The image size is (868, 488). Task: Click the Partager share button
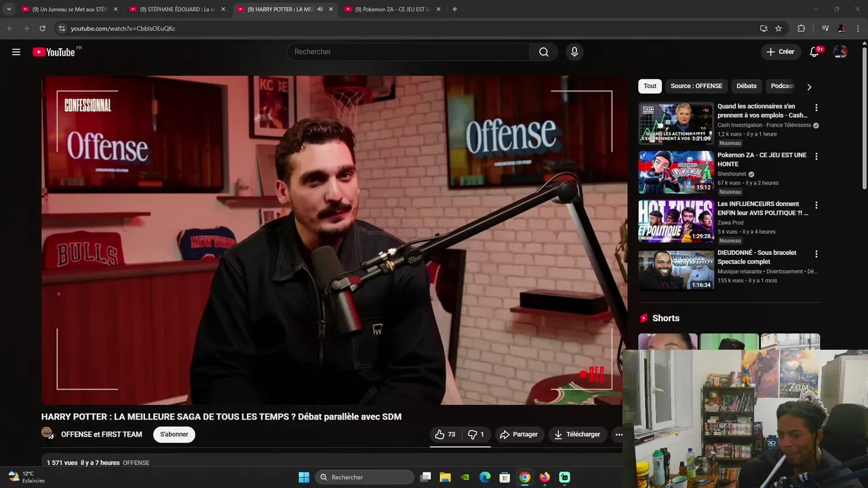pos(519,434)
